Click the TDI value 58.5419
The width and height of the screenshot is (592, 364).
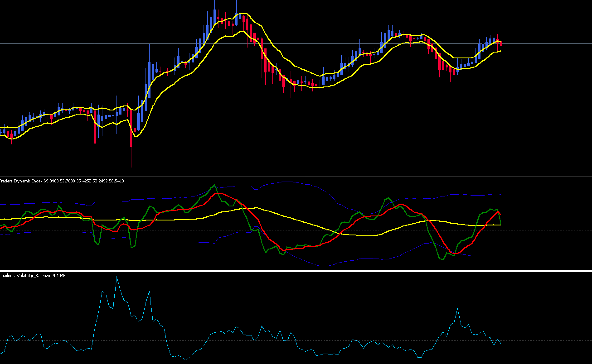tap(116, 181)
